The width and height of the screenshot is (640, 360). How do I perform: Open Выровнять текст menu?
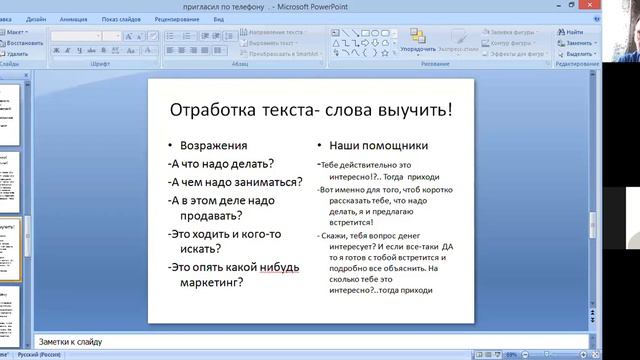269,43
